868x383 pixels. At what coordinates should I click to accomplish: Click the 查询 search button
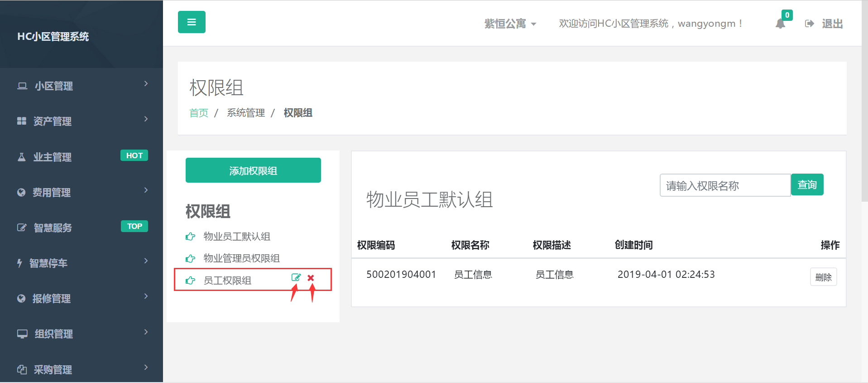click(x=807, y=185)
